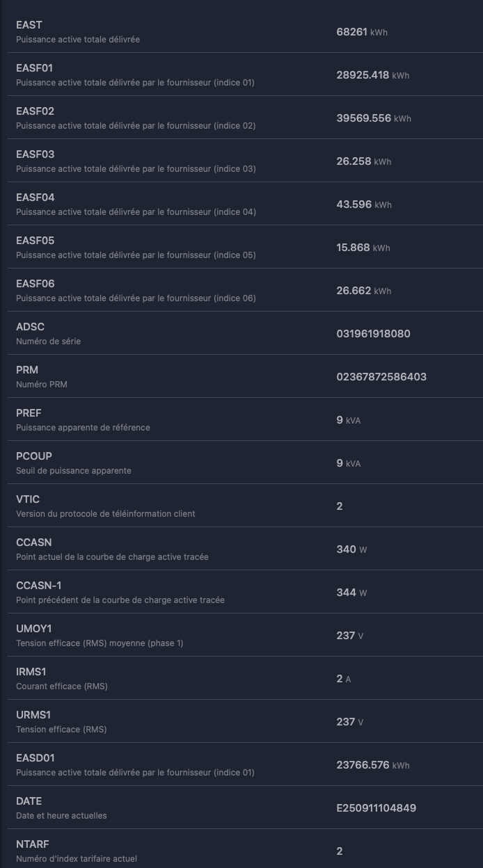
Task: Click the EAST total delivered power row
Action: point(241,32)
